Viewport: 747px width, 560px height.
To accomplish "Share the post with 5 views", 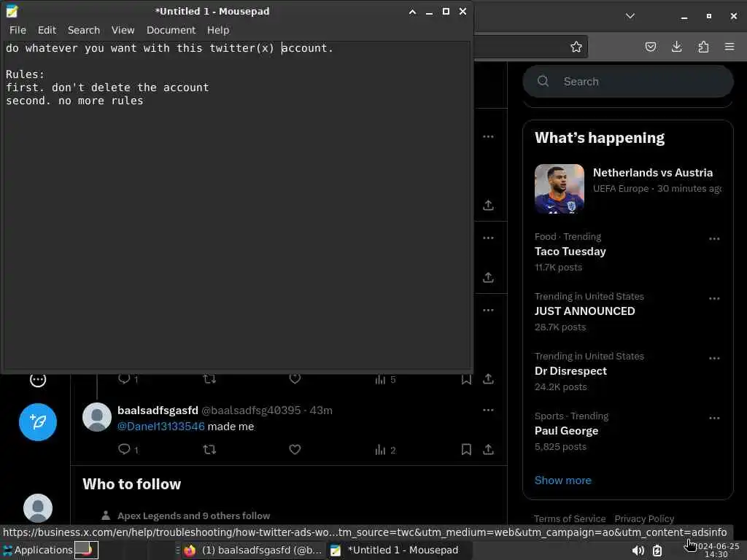I will tap(488, 379).
